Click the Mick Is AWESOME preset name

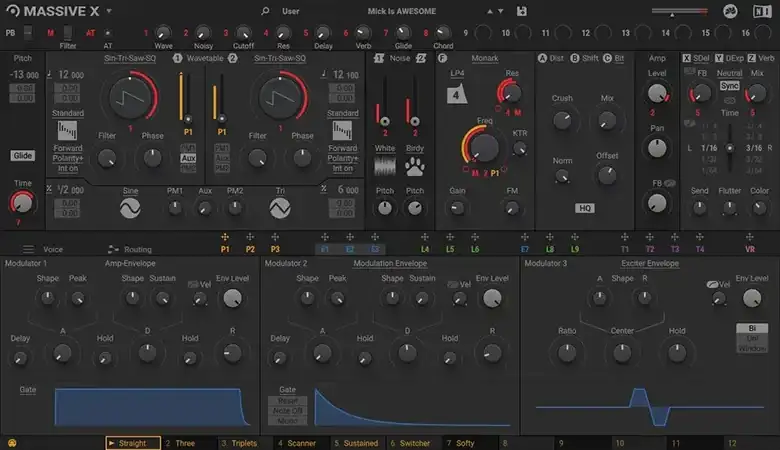coord(401,11)
